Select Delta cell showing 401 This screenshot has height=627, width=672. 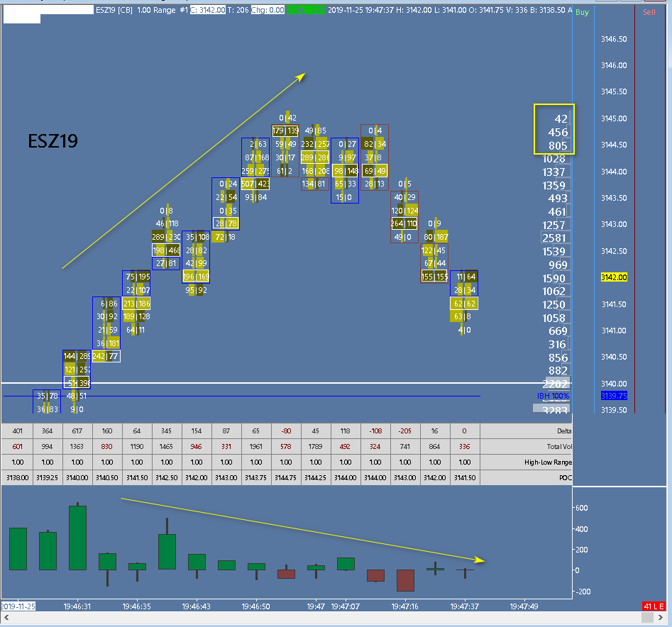[17, 431]
